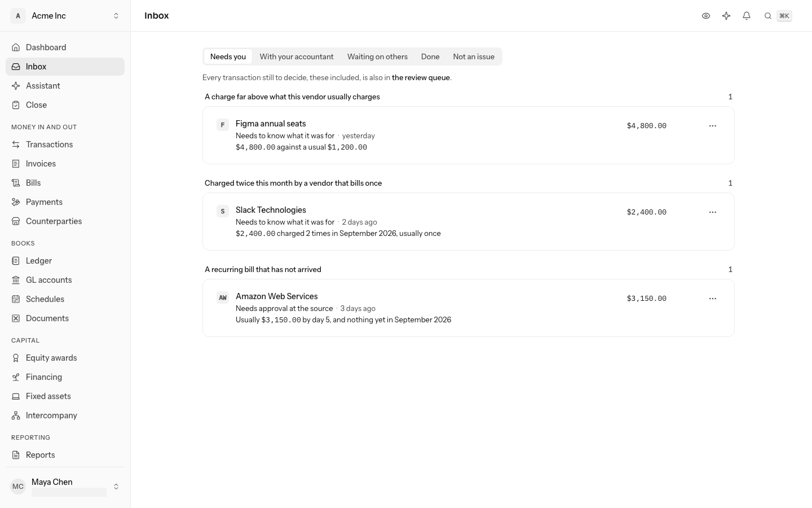Image resolution: width=812 pixels, height=508 pixels.
Task: Click the Transactions arrows icon
Action: pyautogui.click(x=16, y=144)
